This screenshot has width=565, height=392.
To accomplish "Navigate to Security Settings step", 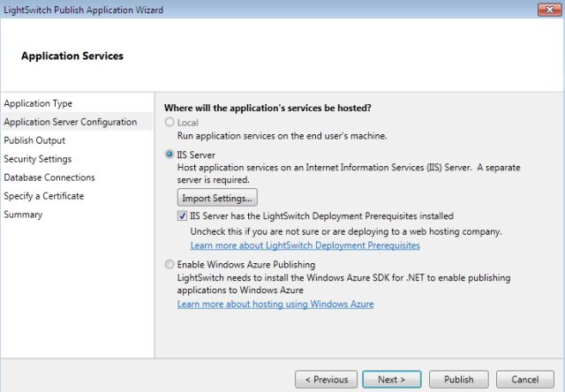I will (x=38, y=159).
